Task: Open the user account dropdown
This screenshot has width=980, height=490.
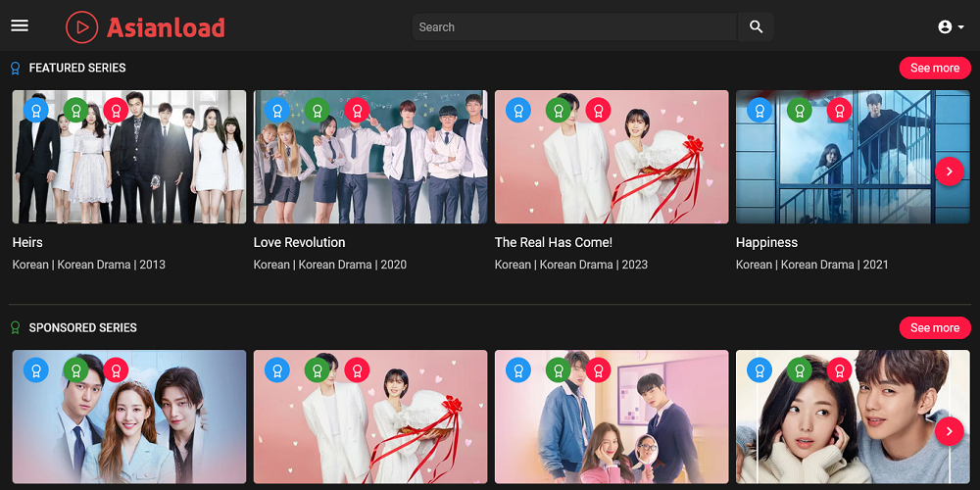Action: (x=951, y=26)
